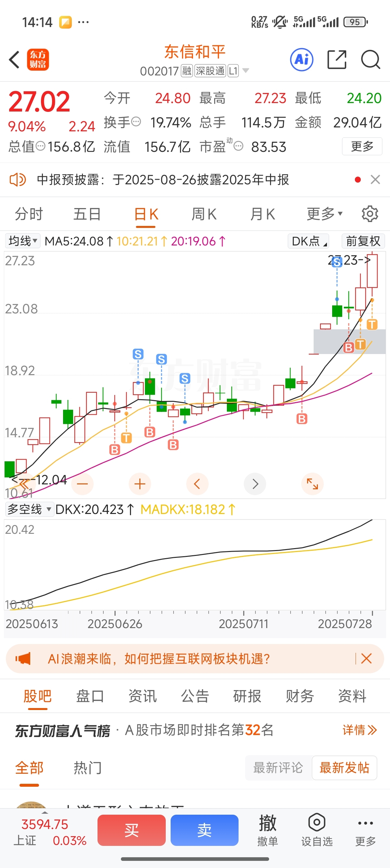Open the 财务 tab
The height and width of the screenshot is (868, 390).
pyautogui.click(x=300, y=696)
